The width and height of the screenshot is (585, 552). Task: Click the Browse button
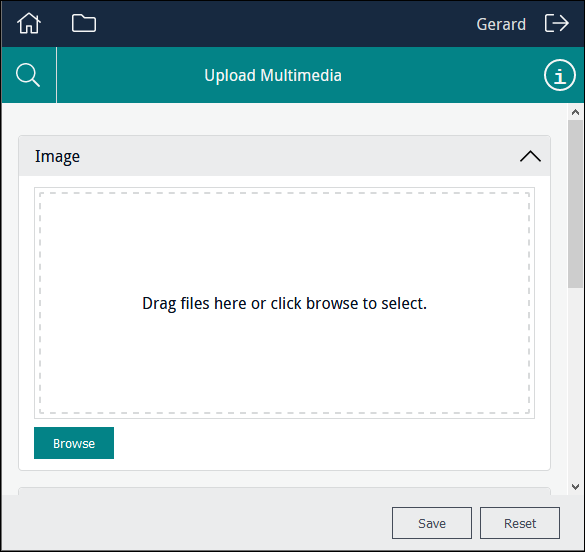(x=74, y=443)
